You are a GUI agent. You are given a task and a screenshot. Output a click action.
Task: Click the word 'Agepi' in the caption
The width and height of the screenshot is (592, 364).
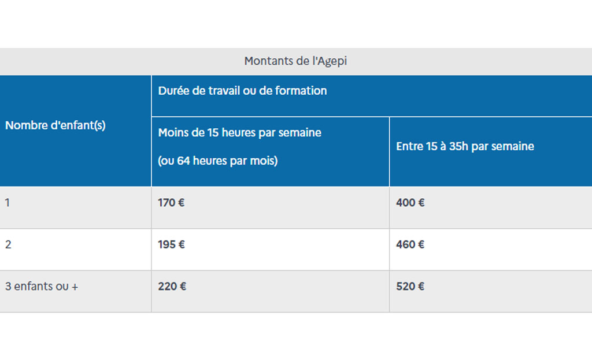tap(332, 61)
